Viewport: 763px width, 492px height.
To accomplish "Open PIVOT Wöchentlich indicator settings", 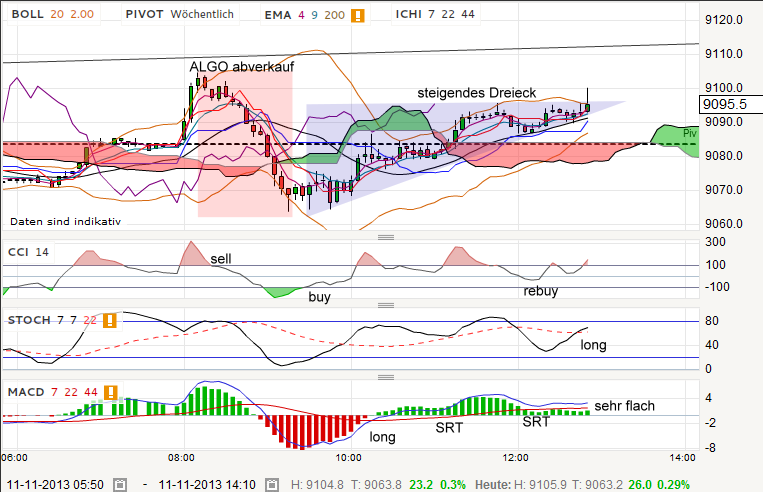I will 180,14.
